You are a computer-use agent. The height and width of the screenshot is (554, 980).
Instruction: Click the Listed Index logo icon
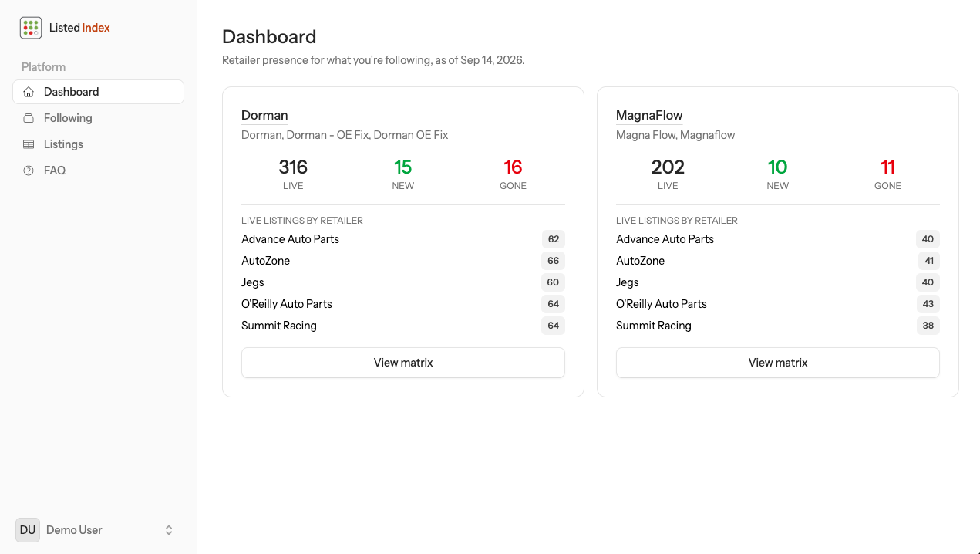click(x=31, y=28)
